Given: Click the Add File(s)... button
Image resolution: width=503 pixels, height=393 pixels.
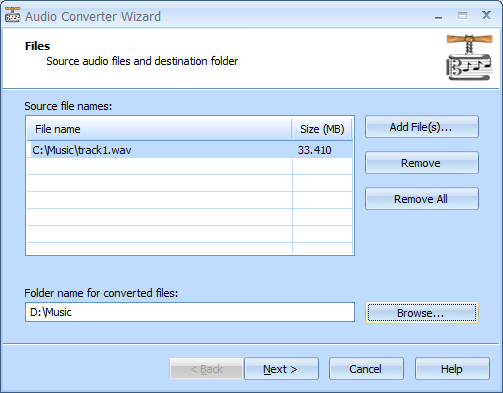Looking at the screenshot, I should tap(422, 127).
